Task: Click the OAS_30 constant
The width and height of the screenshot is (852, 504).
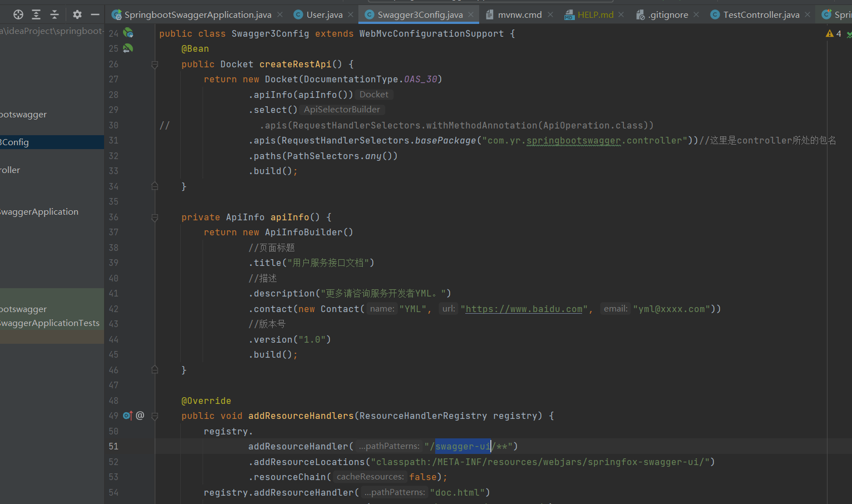Action: 421,80
